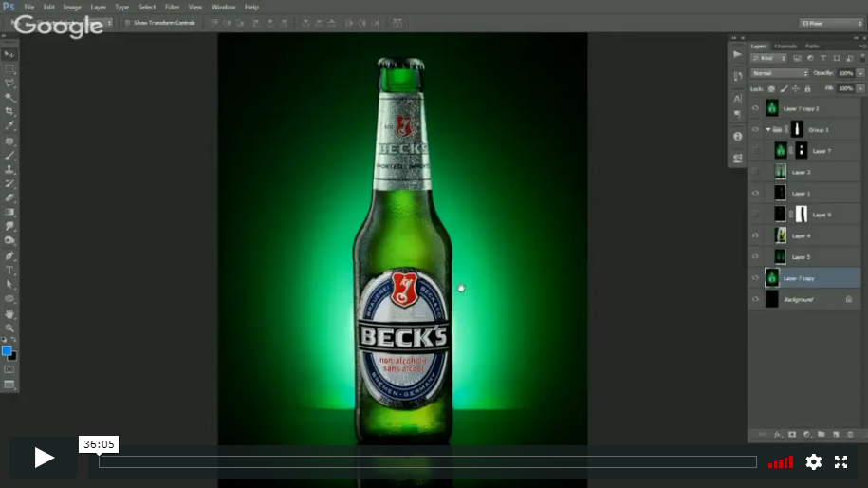Screen dimensions: 868x488
Task: Select the Lasso tool
Action: (x=9, y=84)
